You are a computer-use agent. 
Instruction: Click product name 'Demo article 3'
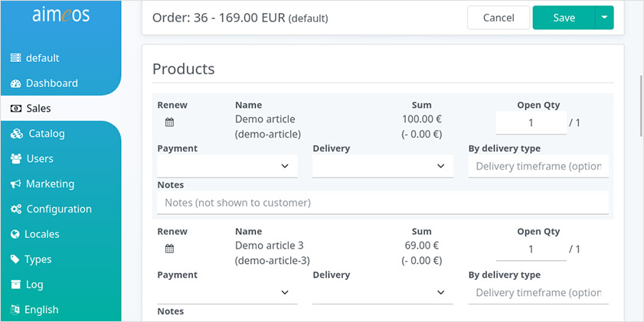269,246
